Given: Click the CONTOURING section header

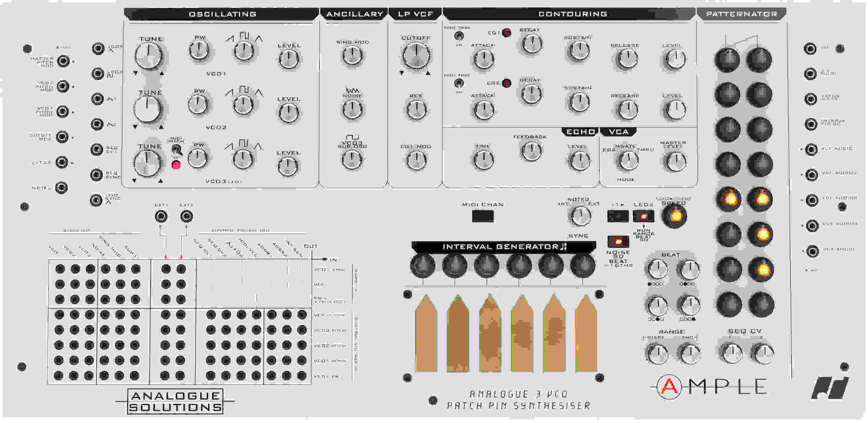Looking at the screenshot, I should pyautogui.click(x=573, y=14).
